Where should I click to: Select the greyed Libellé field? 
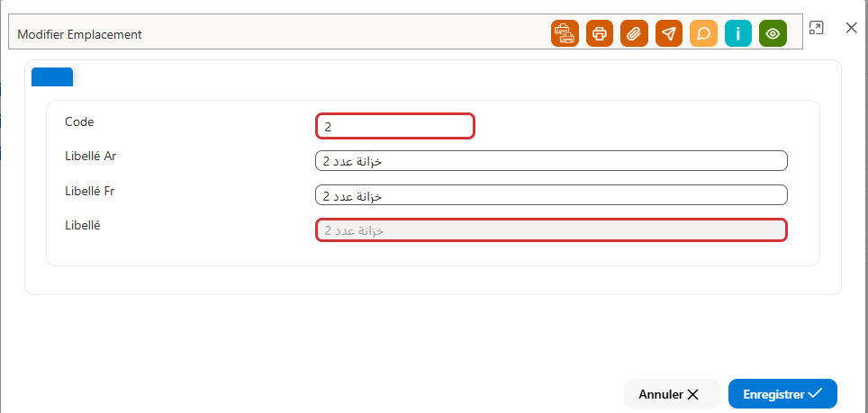click(x=551, y=230)
